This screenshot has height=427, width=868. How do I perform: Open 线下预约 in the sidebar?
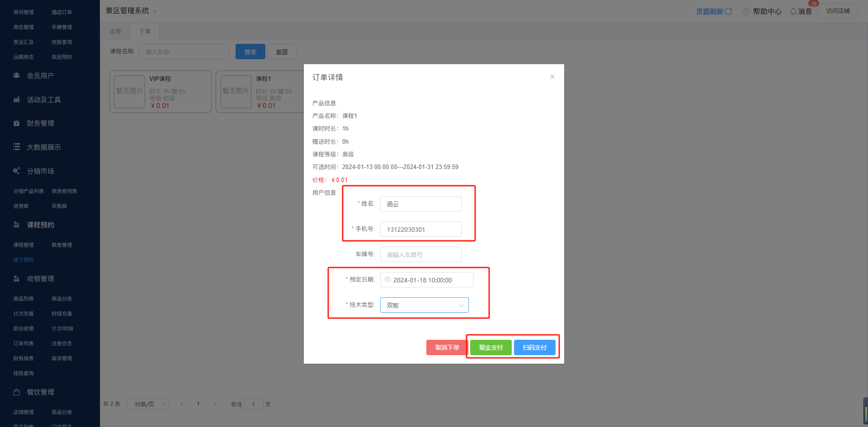pos(24,260)
